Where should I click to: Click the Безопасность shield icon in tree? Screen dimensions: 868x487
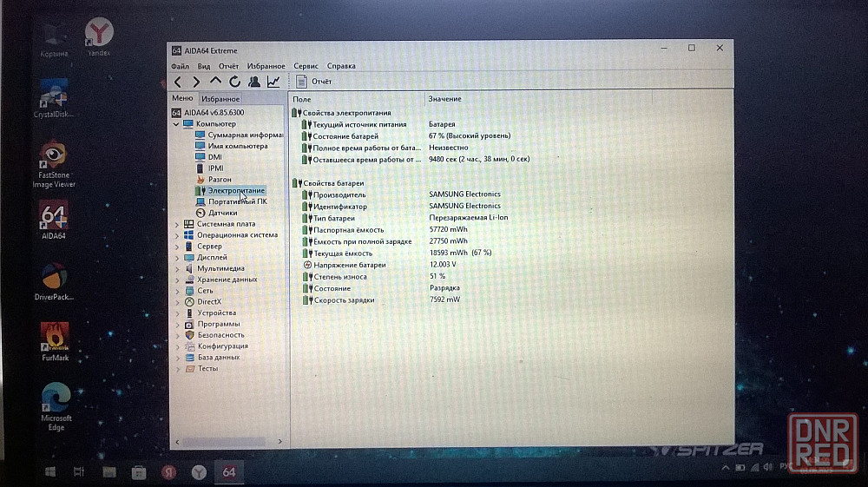(189, 335)
